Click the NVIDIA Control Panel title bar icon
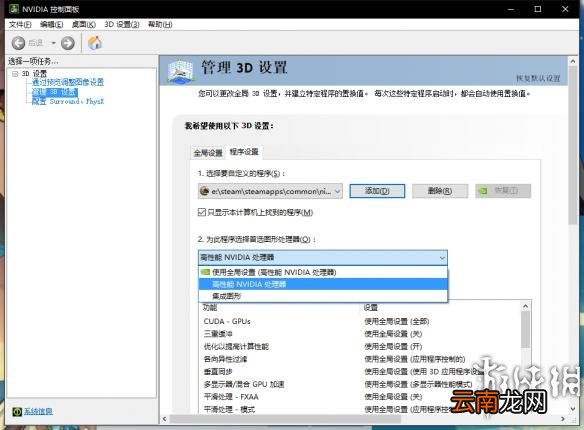 click(13, 9)
